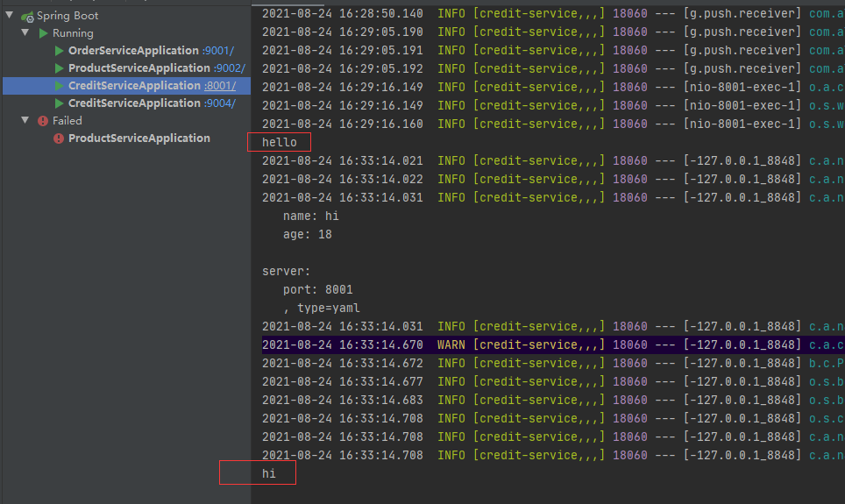Screen dimensions: 845x504
Task: Click the run icon of CreditServiceApplication :8001
Action: click(x=60, y=86)
